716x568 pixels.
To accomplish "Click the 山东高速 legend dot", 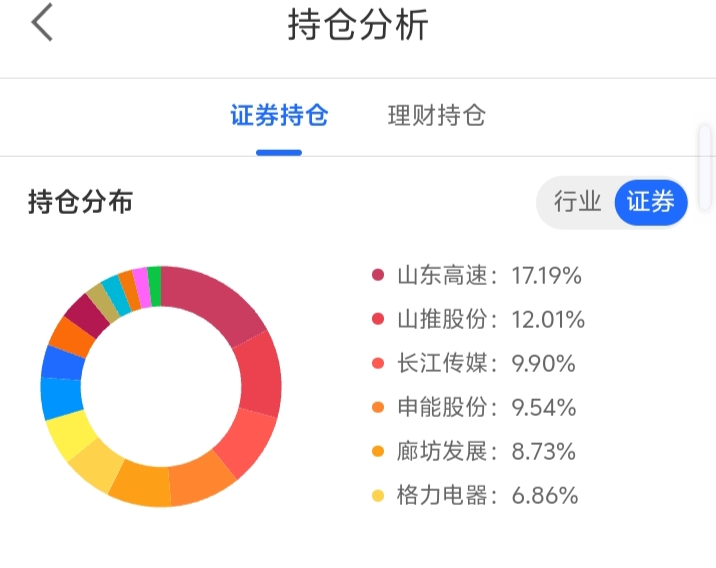I will pos(378,275).
